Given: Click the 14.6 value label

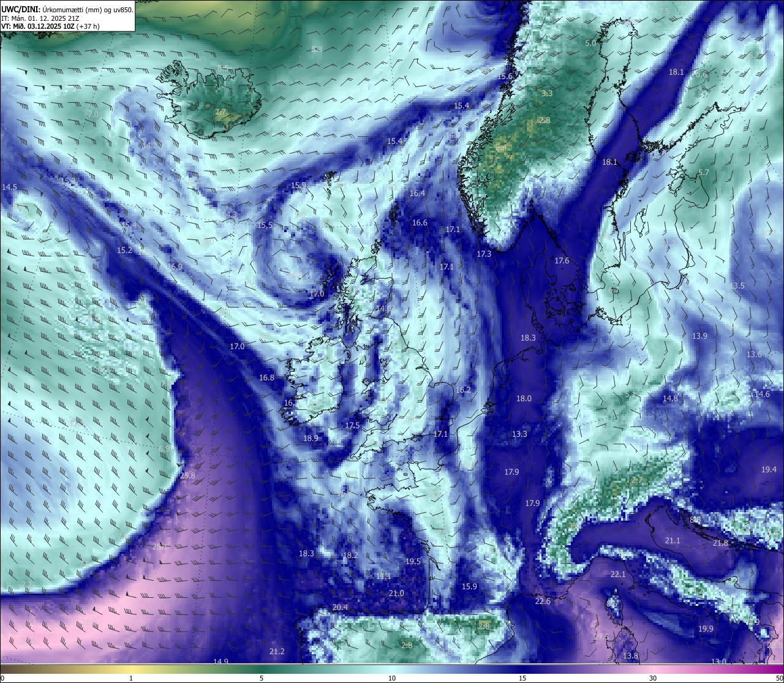Looking at the screenshot, I should (x=762, y=394).
